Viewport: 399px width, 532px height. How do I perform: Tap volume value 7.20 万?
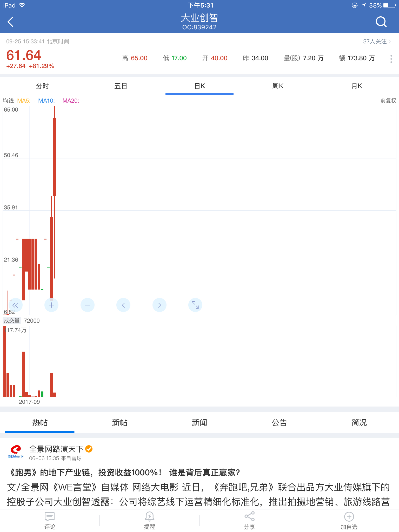click(x=313, y=58)
